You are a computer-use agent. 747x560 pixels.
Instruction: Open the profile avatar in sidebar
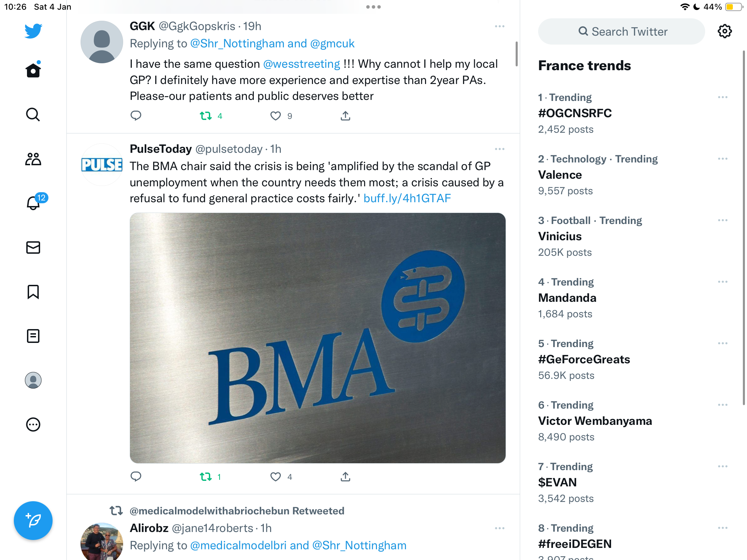(33, 380)
